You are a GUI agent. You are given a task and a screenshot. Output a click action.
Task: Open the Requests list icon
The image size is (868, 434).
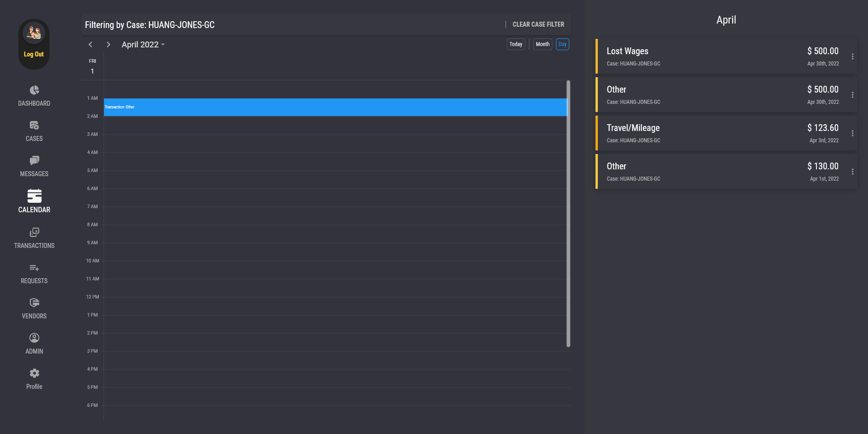(34, 268)
